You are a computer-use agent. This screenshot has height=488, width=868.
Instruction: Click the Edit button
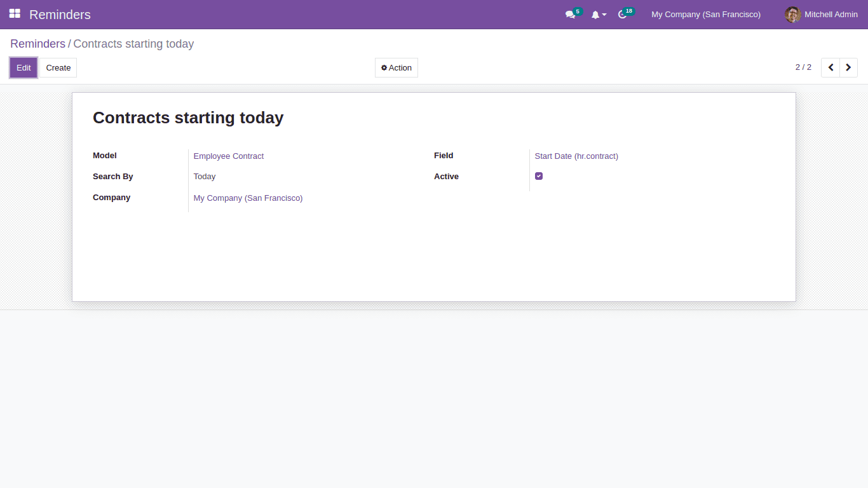[x=23, y=67]
